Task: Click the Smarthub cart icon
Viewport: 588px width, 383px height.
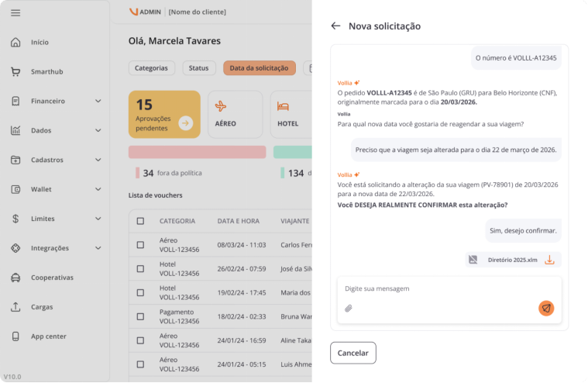Action: pyautogui.click(x=15, y=71)
